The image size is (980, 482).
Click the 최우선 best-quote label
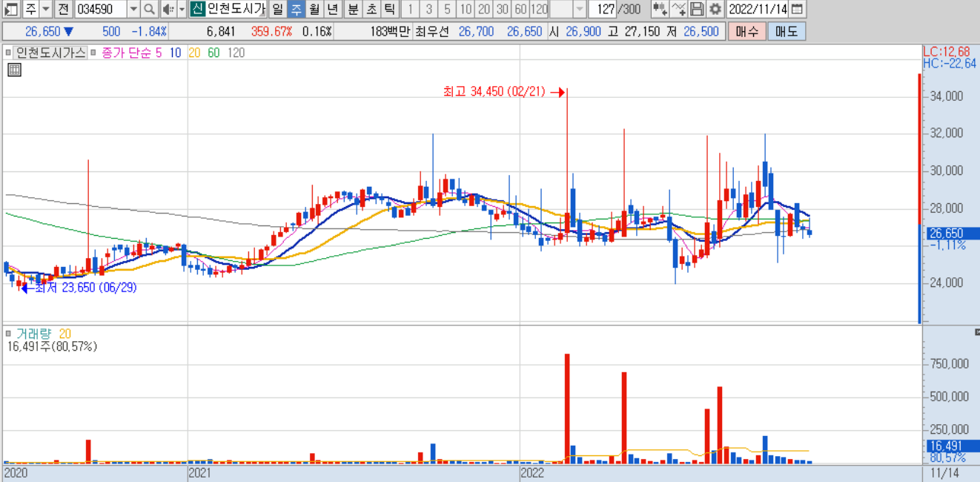[432, 32]
